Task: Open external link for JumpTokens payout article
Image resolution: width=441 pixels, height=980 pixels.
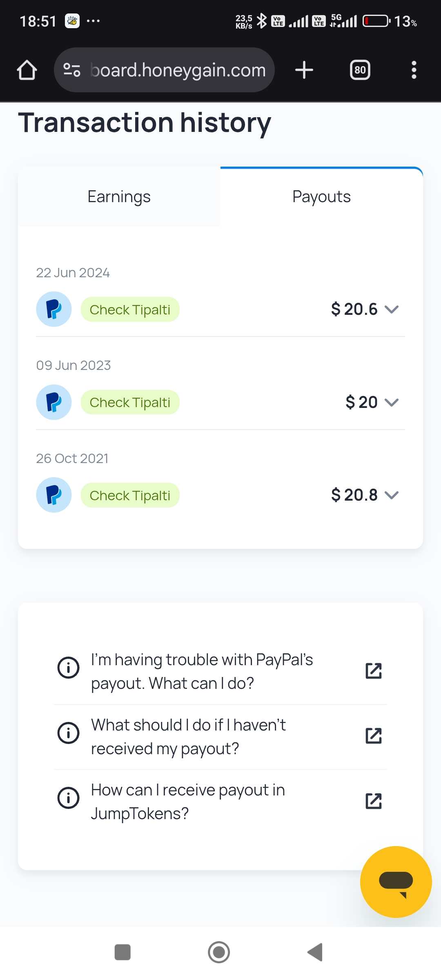Action: pyautogui.click(x=373, y=801)
